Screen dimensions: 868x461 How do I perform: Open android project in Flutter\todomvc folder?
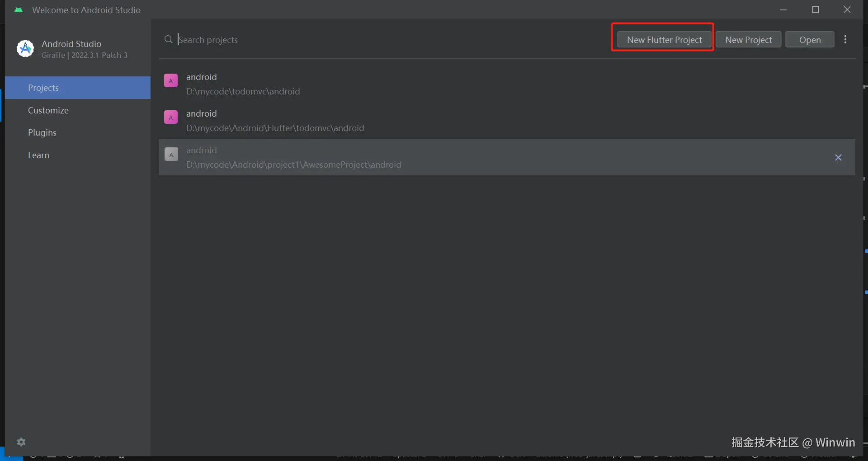(x=507, y=121)
